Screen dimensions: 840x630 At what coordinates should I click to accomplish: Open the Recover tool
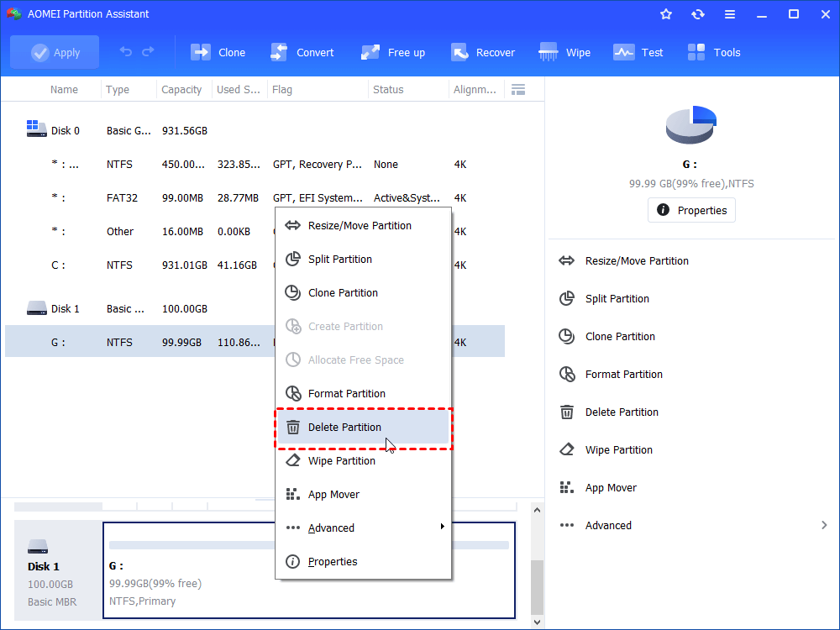point(483,52)
